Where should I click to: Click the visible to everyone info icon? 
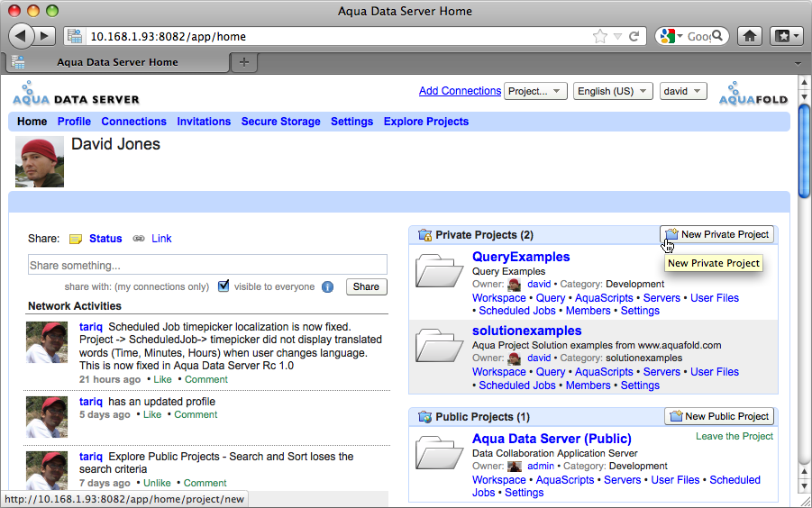[327, 287]
